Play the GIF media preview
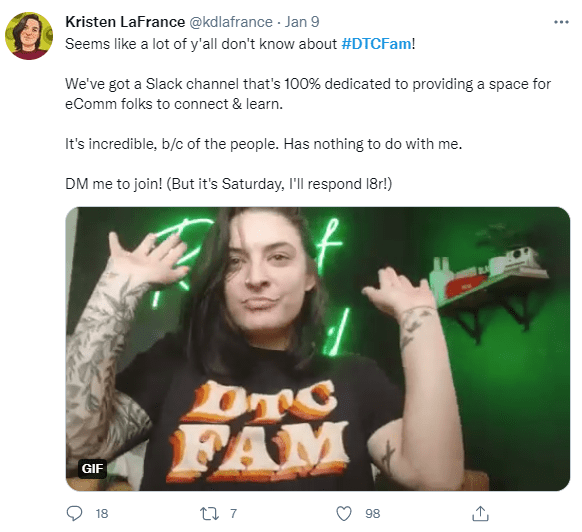582x532 pixels. (318, 349)
